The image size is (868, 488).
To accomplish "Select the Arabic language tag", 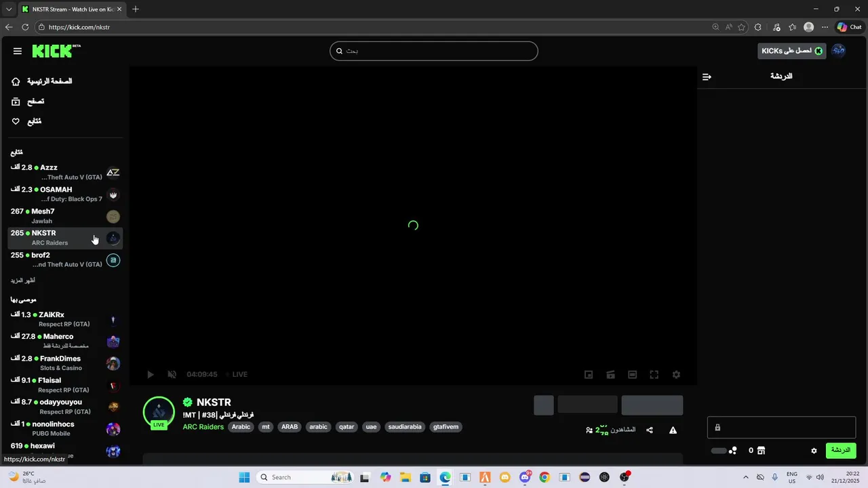I will tap(241, 427).
